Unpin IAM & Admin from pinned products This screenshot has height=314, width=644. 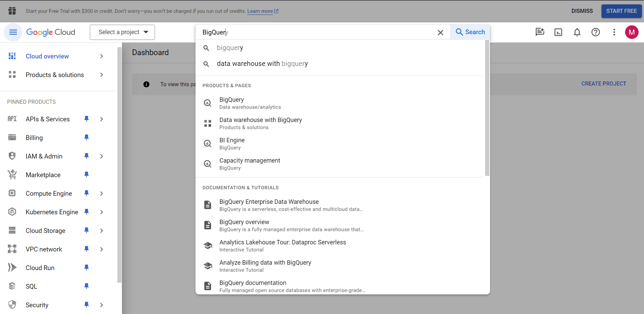coord(86,156)
